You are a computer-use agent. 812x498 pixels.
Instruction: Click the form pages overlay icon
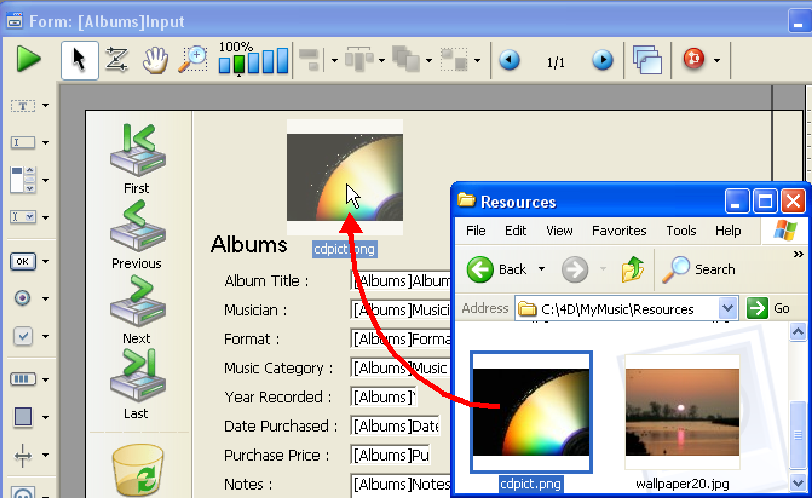(648, 60)
